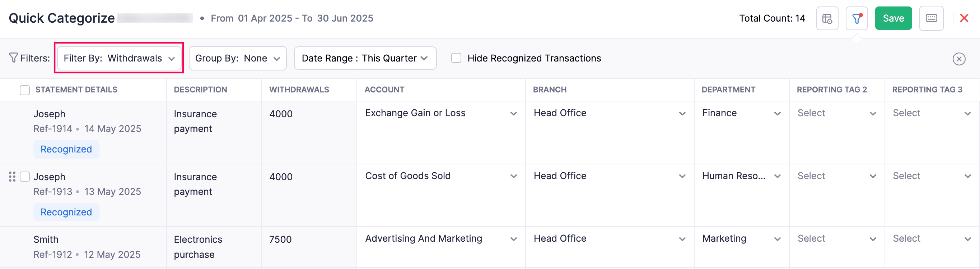This screenshot has width=980, height=269.
Task: Click the Withdrawals column header
Action: coord(299,90)
